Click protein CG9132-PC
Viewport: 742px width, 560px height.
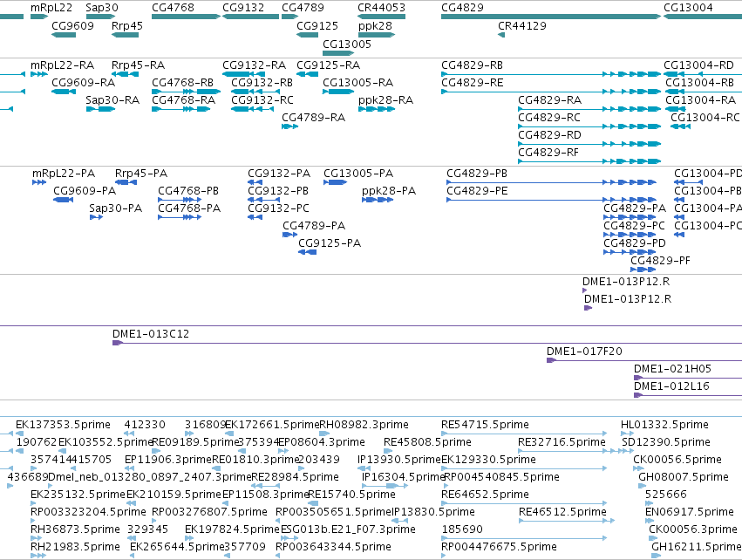[278, 208]
